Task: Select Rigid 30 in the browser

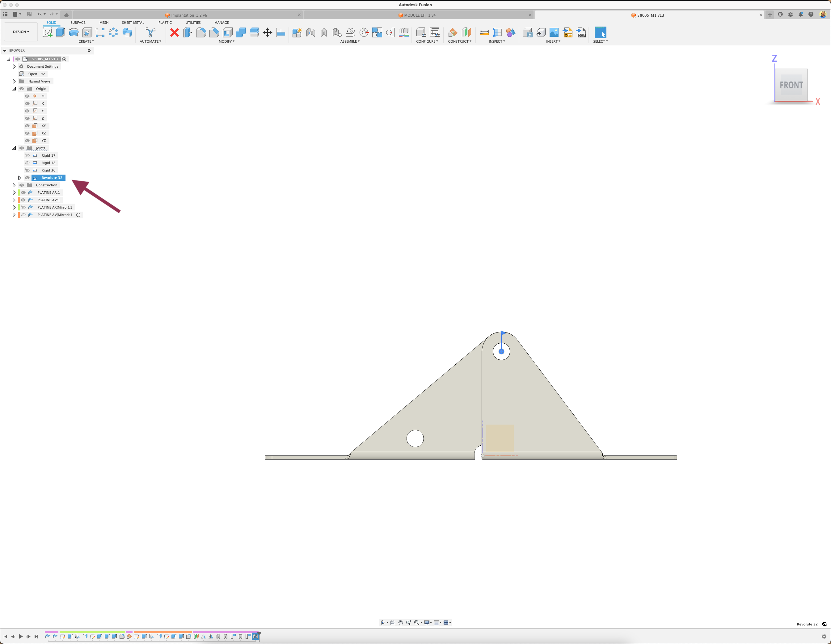Action: point(48,171)
